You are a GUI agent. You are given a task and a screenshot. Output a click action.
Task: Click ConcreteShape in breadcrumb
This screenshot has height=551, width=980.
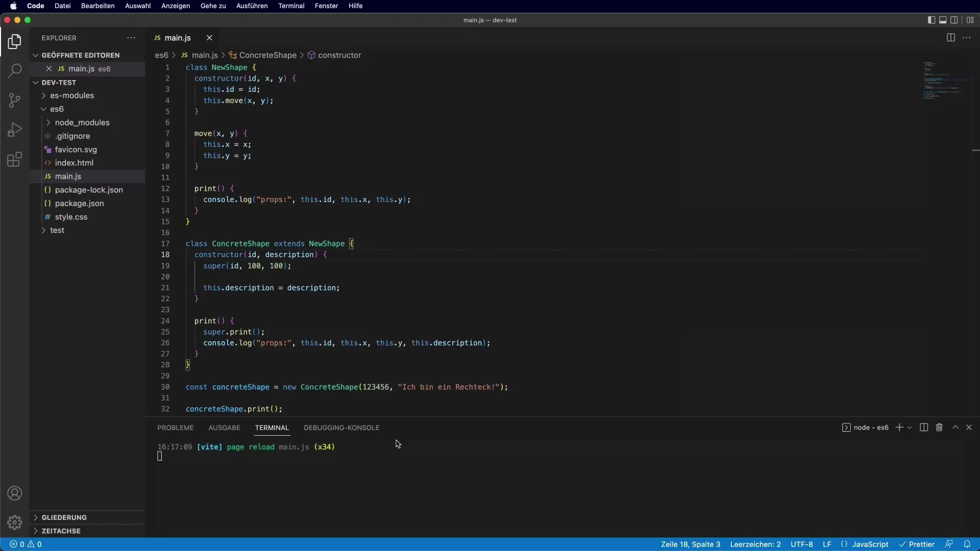(262, 55)
